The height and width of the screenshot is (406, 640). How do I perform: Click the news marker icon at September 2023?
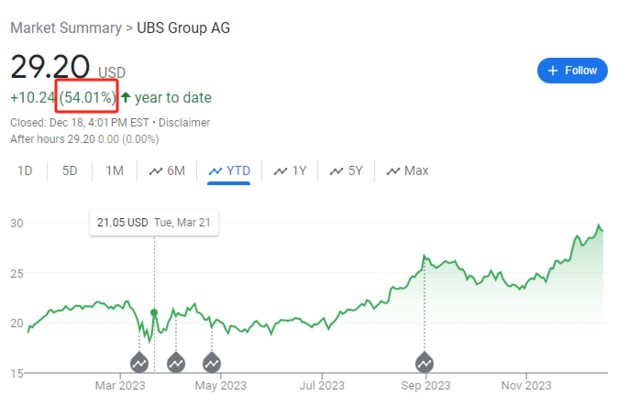coord(424,362)
